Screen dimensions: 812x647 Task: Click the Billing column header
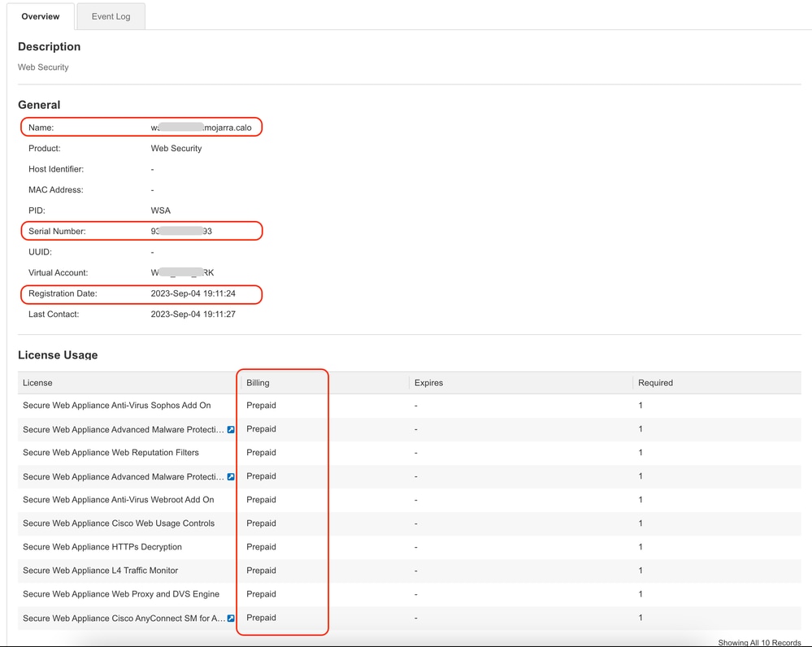[x=258, y=383]
